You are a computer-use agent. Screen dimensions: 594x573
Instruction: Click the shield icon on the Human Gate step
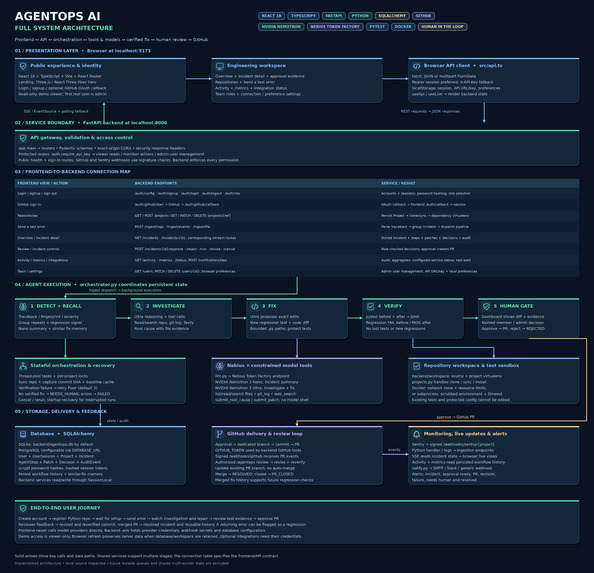tap(486, 306)
